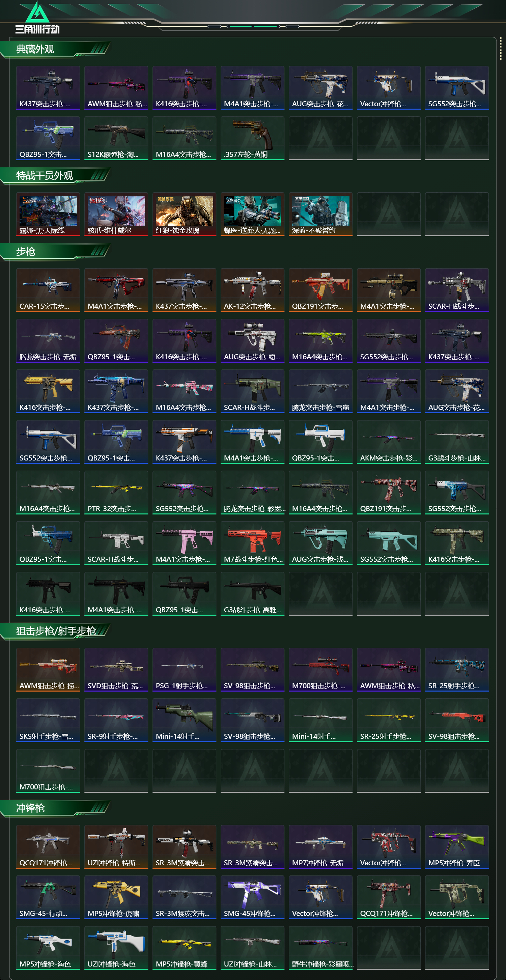Choose the M7战斗步枪-红色 skin

[x=252, y=543]
